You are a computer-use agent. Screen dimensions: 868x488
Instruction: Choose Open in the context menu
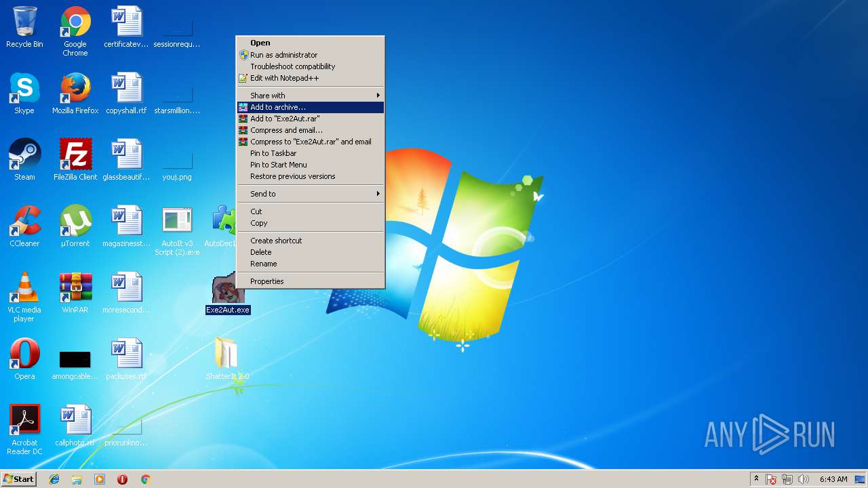(x=311, y=43)
